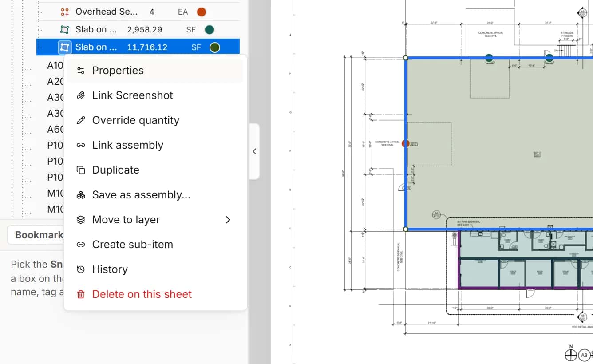
Task: Open the teal swatch on the 2,958.29 row
Action: pos(210,30)
